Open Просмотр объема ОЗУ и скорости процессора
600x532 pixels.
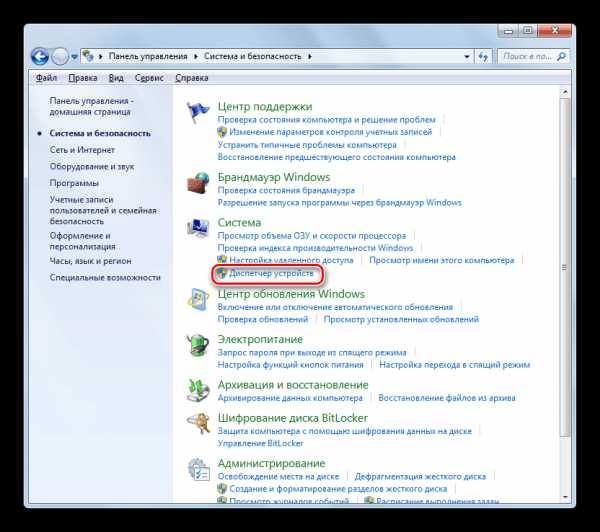pyautogui.click(x=312, y=236)
